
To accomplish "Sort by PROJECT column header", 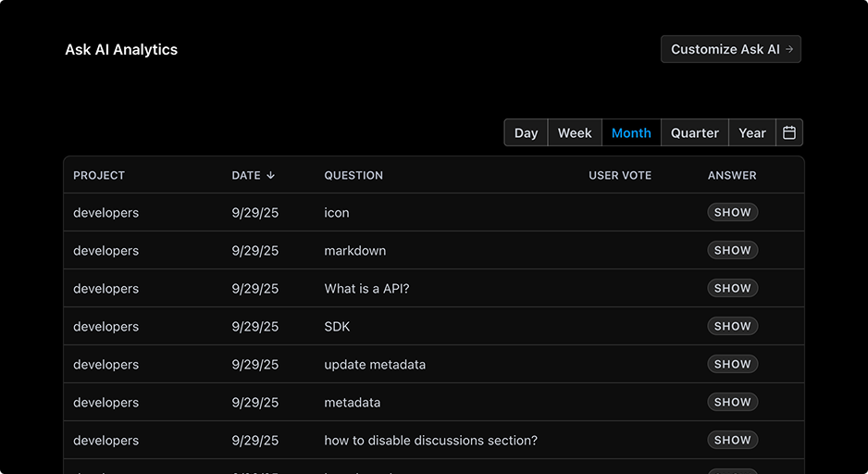I will click(x=99, y=176).
